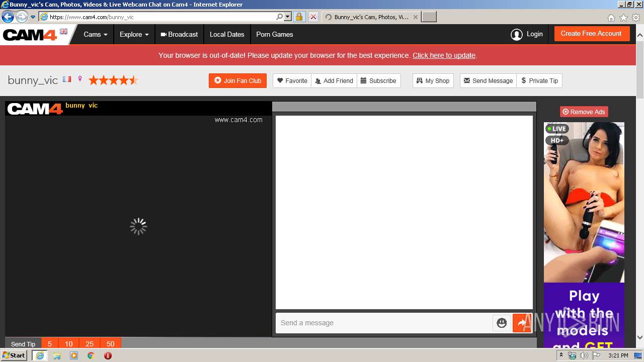Select the Bunny_vic's Cam browser tab

(370, 17)
